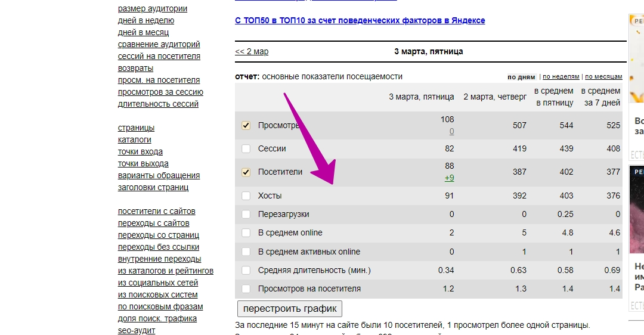Open возвраты report
Image resolution: width=644 pixels, height=335 pixels.
[x=135, y=68]
